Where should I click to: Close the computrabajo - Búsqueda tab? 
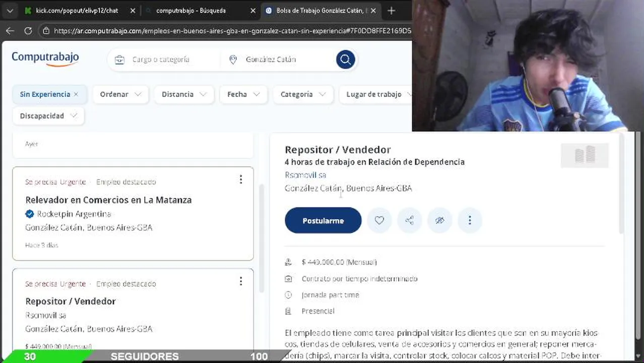(x=253, y=11)
